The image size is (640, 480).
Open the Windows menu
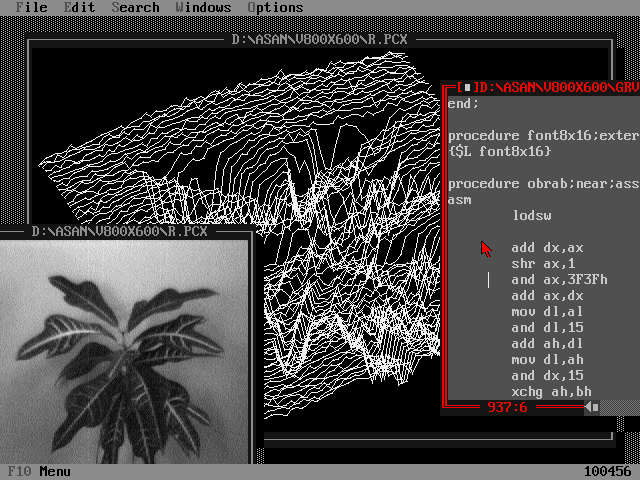[x=203, y=7]
